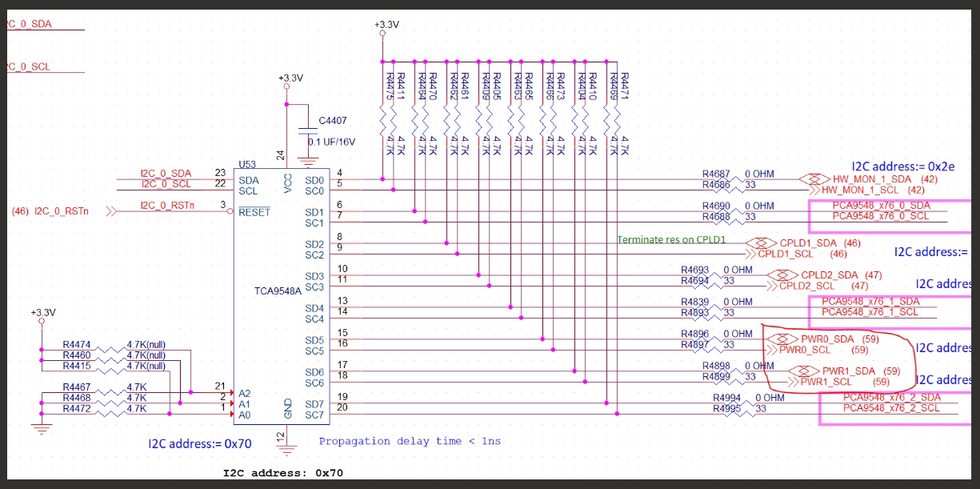980x489 pixels.
Task: Click the A2 address pin name on U53
Action: (x=245, y=393)
